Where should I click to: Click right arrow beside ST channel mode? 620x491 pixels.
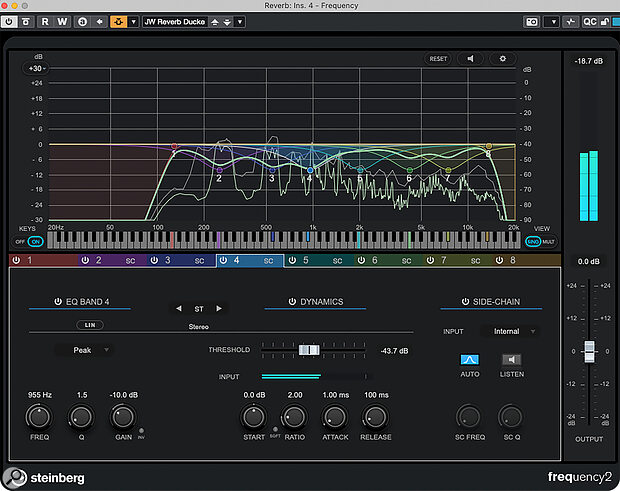219,308
